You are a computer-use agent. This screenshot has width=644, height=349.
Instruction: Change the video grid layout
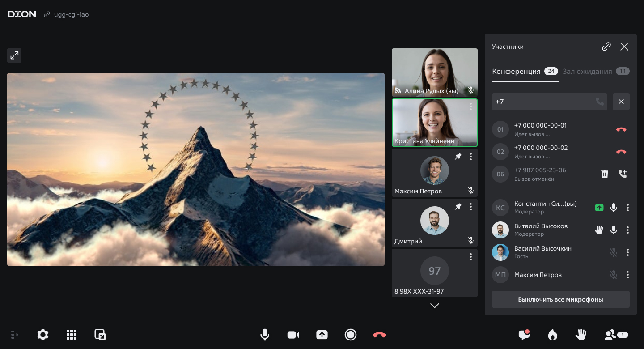click(72, 335)
